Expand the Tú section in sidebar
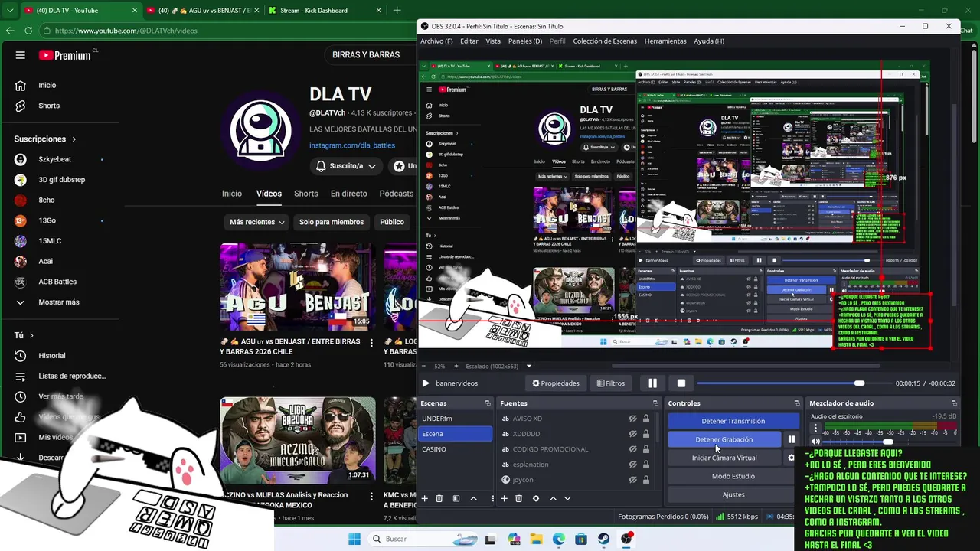980x551 pixels. pyautogui.click(x=31, y=335)
